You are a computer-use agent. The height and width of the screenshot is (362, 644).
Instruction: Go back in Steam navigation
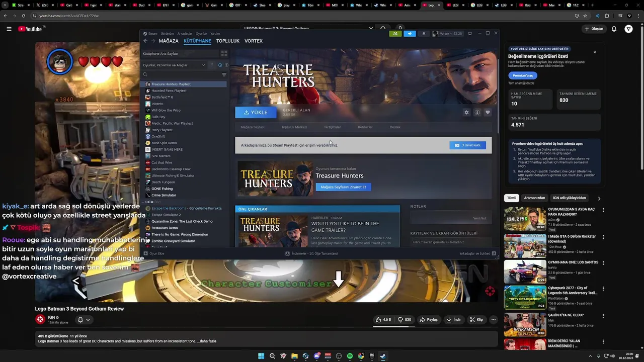[x=145, y=41]
